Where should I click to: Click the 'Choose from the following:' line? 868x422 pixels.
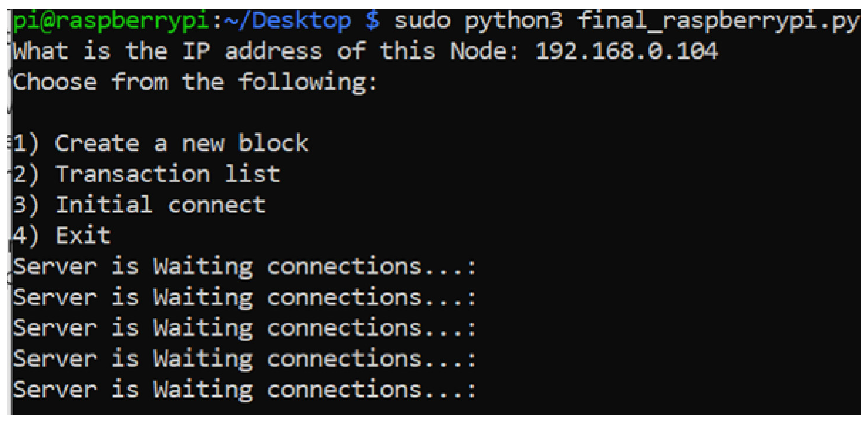(195, 82)
